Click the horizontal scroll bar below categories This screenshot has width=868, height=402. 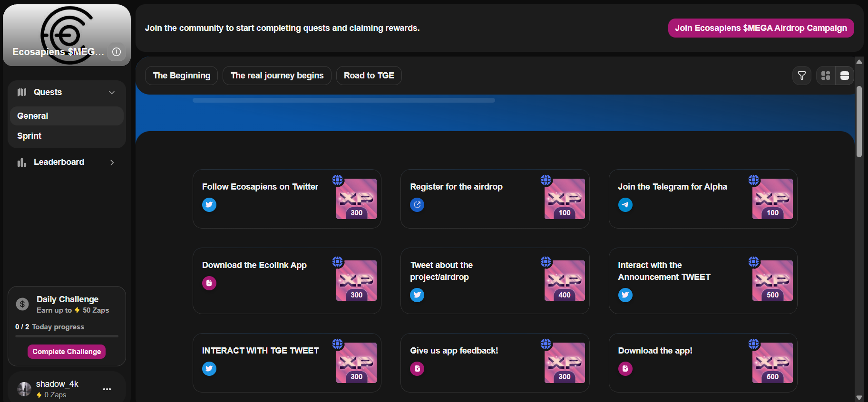[x=344, y=100]
